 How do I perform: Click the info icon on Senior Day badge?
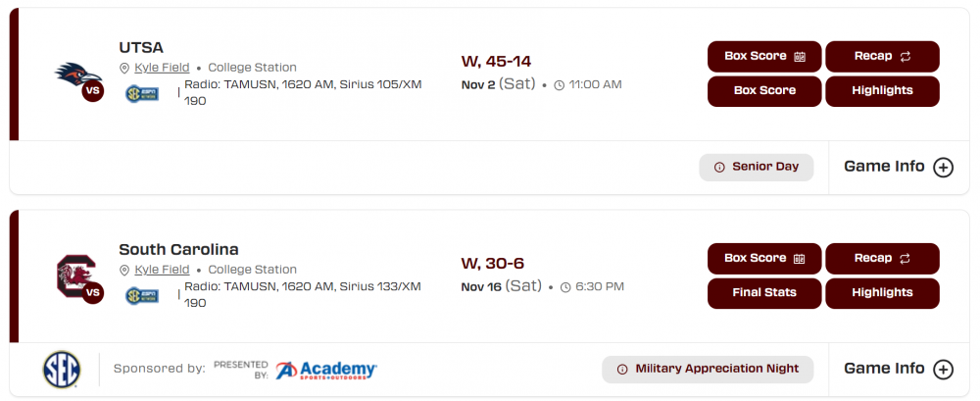[x=719, y=168]
